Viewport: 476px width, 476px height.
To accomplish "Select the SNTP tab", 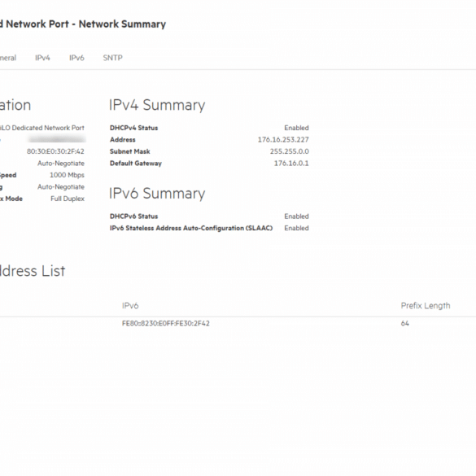I will (112, 58).
